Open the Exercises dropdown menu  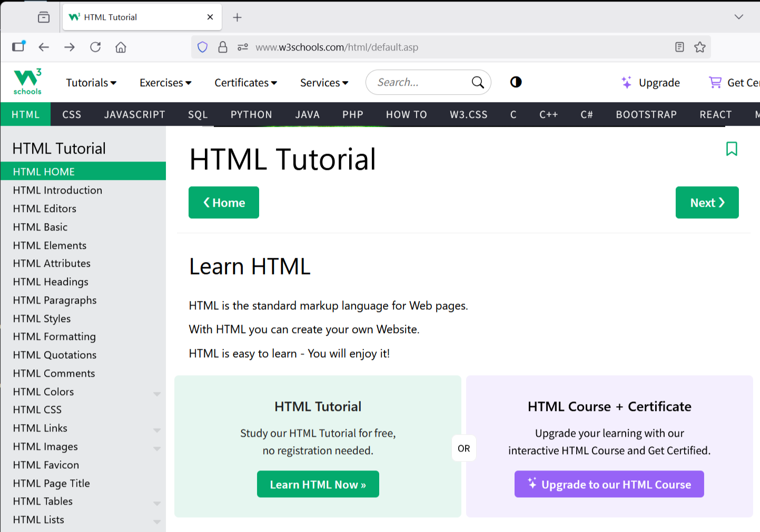pos(165,83)
